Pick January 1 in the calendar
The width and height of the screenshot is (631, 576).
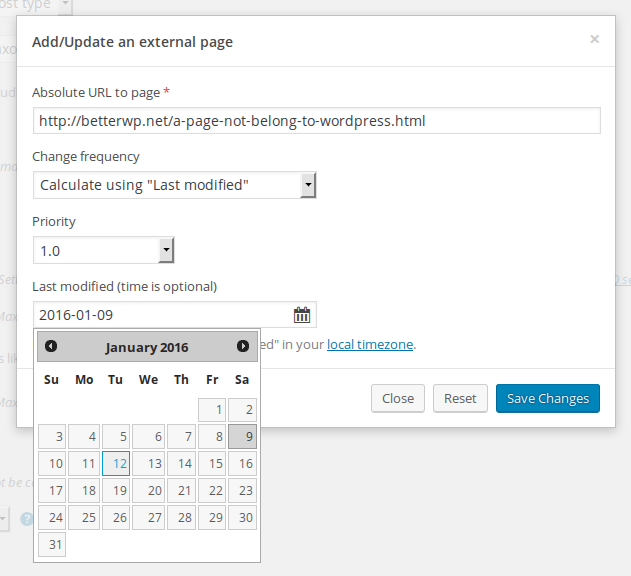pyautogui.click(x=212, y=410)
